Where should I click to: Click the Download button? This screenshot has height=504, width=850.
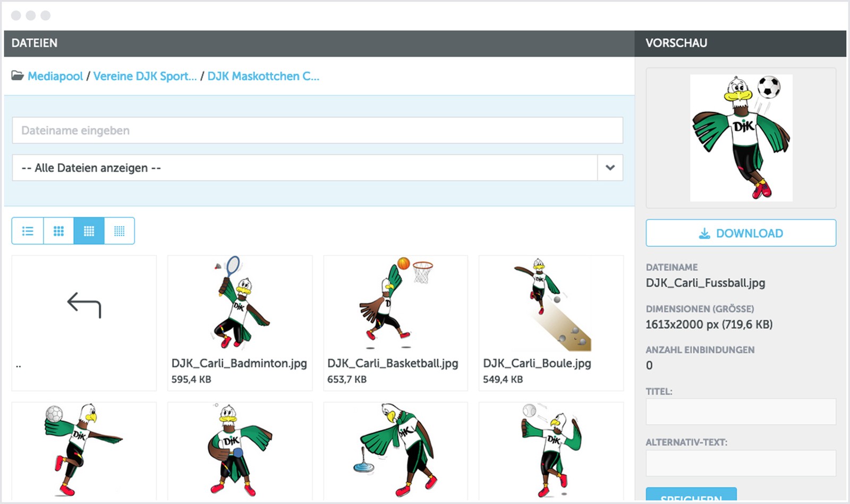coord(741,233)
